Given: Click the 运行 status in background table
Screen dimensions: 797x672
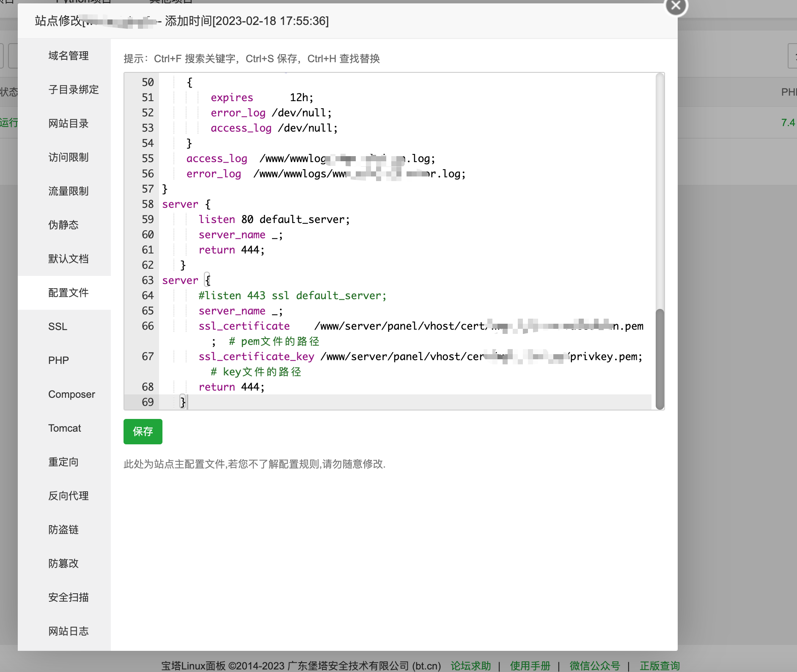Looking at the screenshot, I should click(9, 123).
